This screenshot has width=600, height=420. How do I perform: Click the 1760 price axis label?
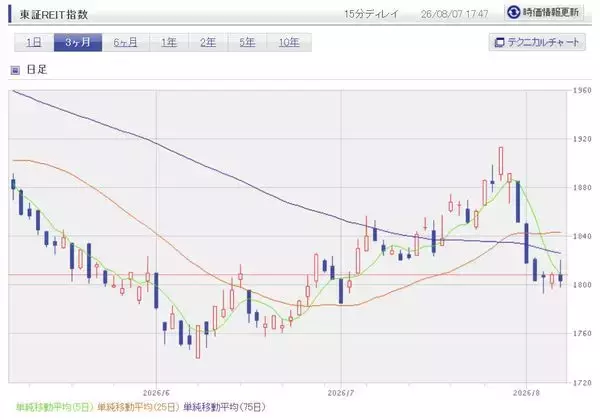tap(582, 333)
